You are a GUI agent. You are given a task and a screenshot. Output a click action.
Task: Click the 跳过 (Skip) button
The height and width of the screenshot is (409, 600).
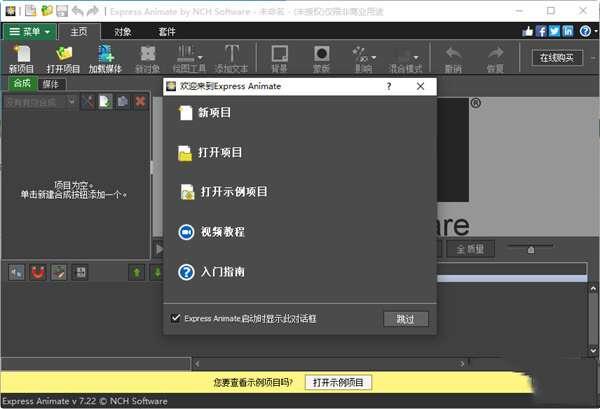pyautogui.click(x=405, y=319)
